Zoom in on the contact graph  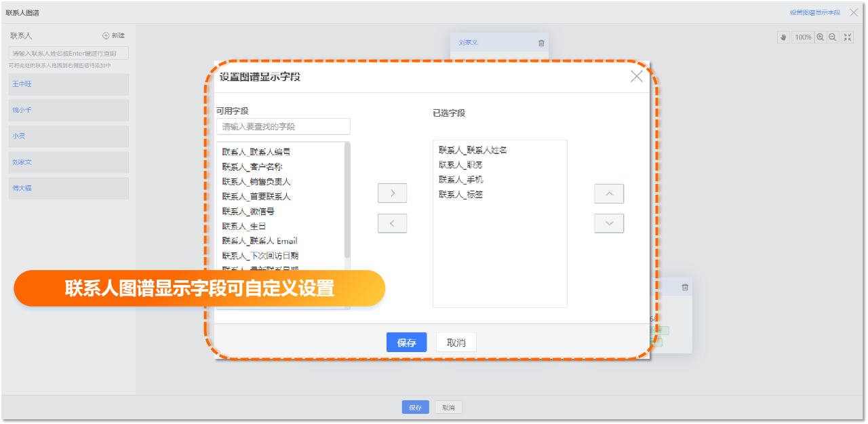[821, 37]
